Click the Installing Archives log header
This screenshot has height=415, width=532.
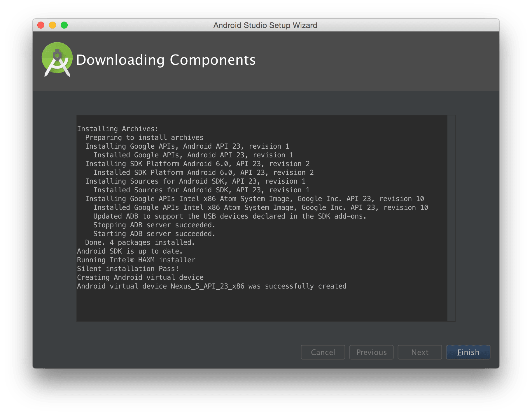117,129
